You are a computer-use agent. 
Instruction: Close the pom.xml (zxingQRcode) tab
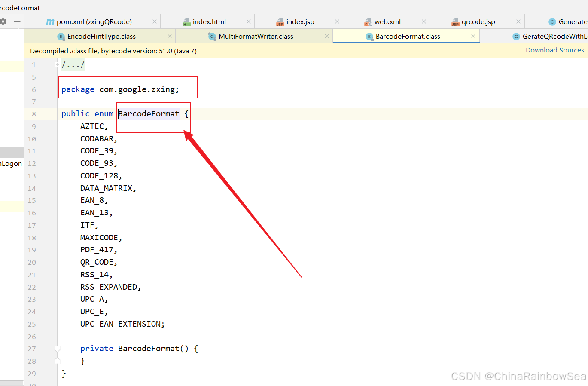tap(155, 21)
